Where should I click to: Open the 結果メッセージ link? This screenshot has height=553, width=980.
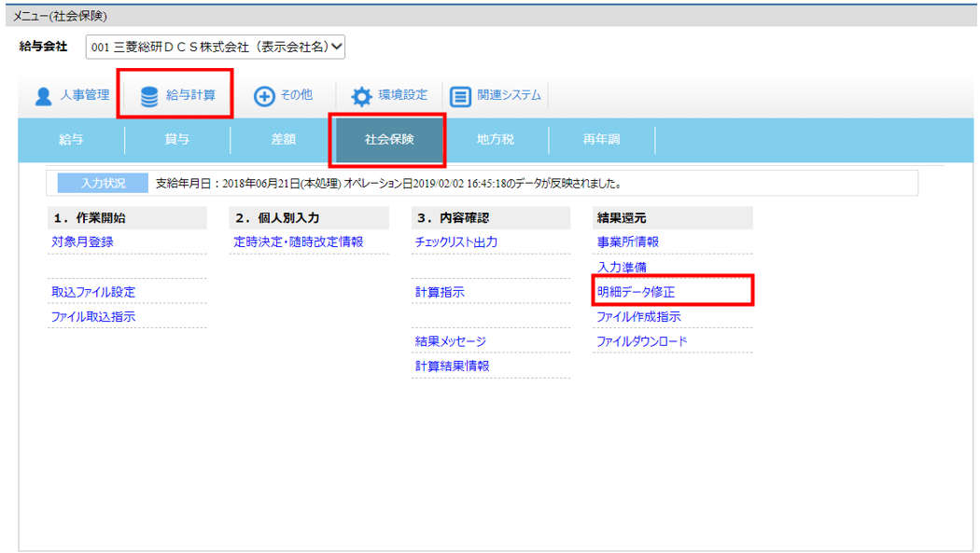coord(451,341)
